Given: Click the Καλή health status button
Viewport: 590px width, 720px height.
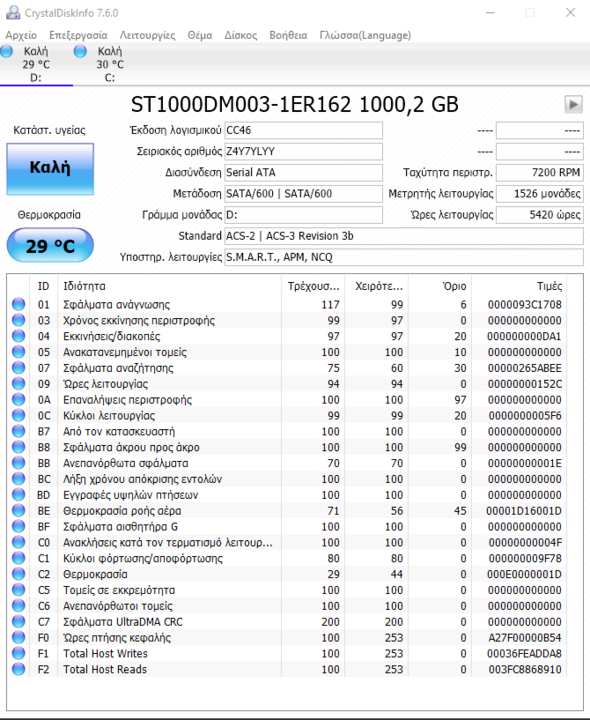Looking at the screenshot, I should tap(50, 169).
